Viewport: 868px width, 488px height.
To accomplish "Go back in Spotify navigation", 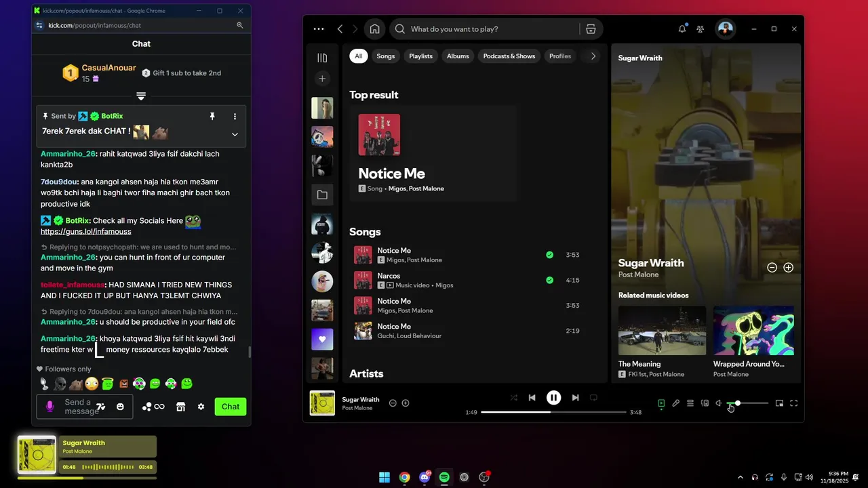I will tap(340, 29).
